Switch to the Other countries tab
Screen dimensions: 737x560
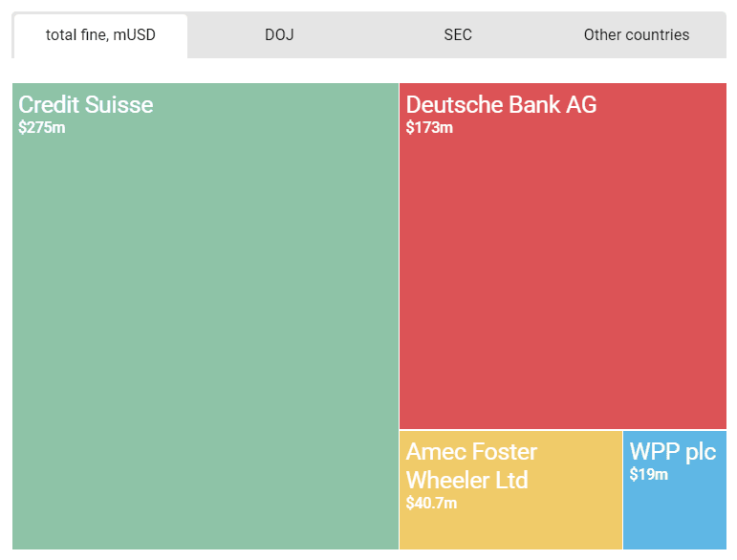(637, 35)
